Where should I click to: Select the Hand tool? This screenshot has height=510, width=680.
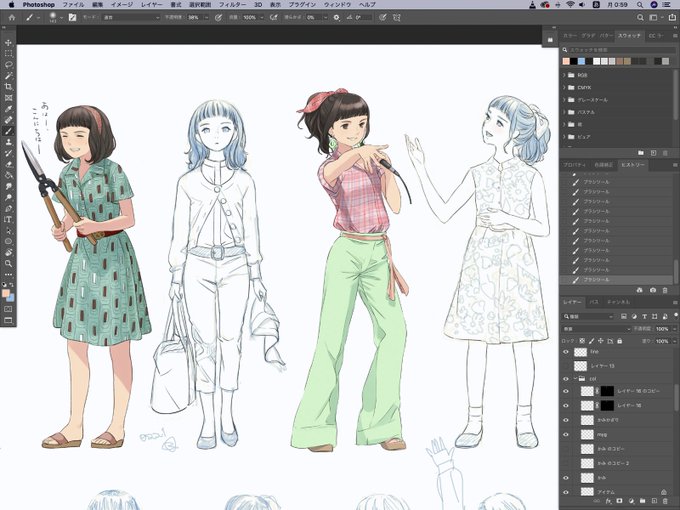(8, 252)
